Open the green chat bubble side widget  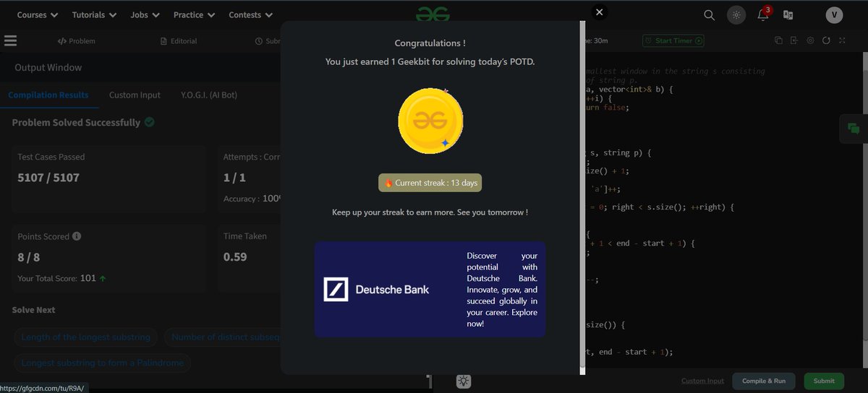854,129
